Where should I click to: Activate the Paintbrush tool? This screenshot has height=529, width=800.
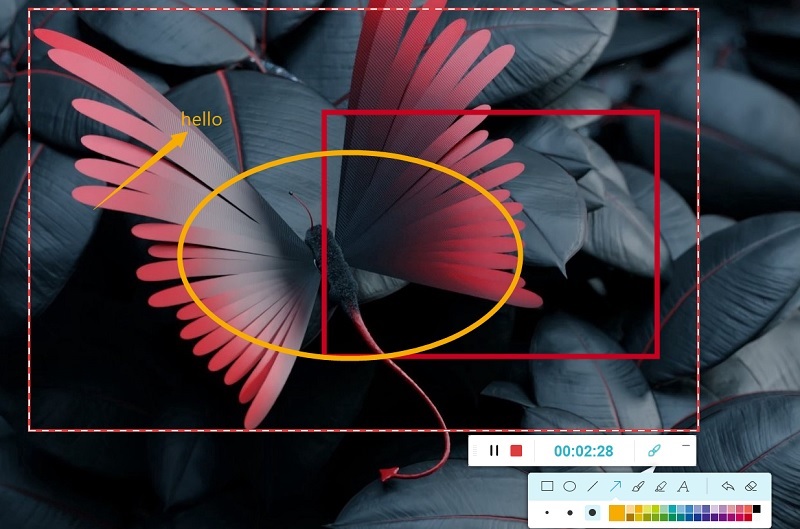click(x=638, y=487)
